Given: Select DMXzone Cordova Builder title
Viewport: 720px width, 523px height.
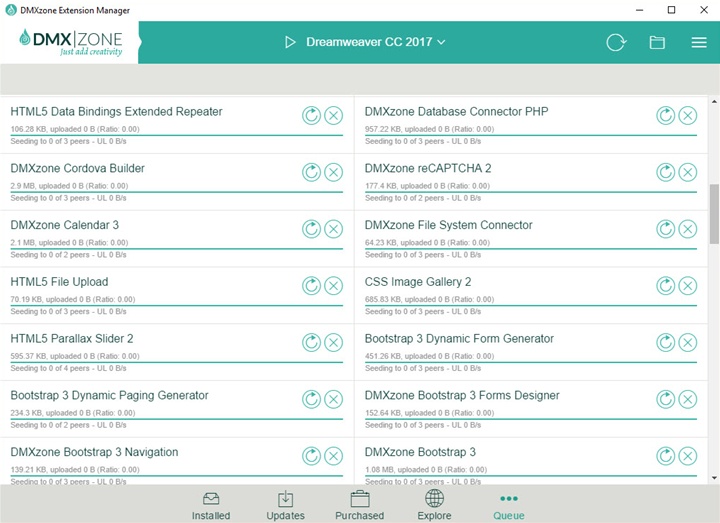Looking at the screenshot, I should 77,169.
